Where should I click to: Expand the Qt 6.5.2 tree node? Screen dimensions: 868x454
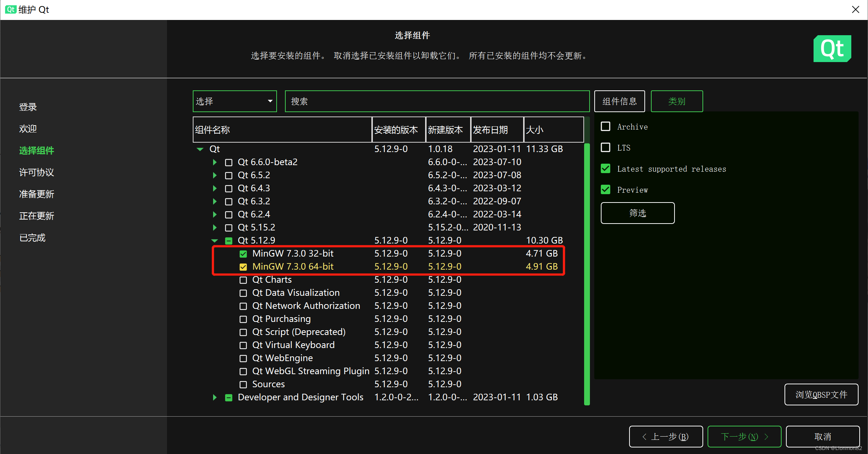(215, 175)
